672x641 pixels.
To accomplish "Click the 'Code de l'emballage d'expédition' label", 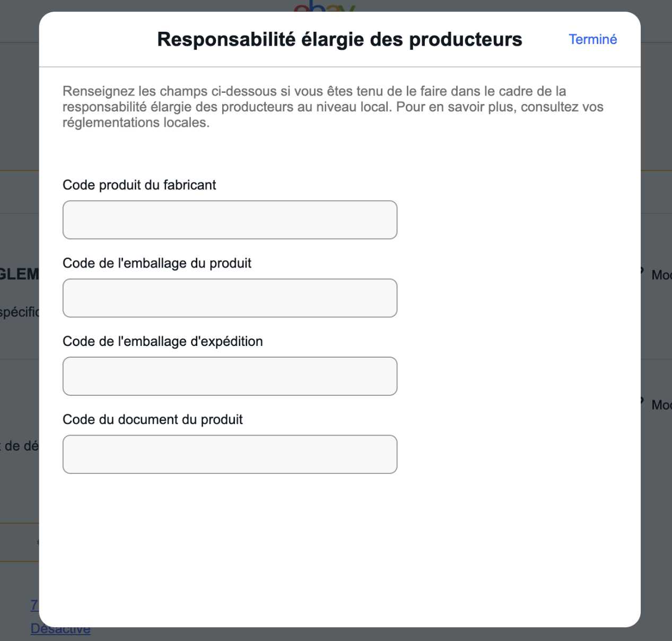I will (163, 341).
